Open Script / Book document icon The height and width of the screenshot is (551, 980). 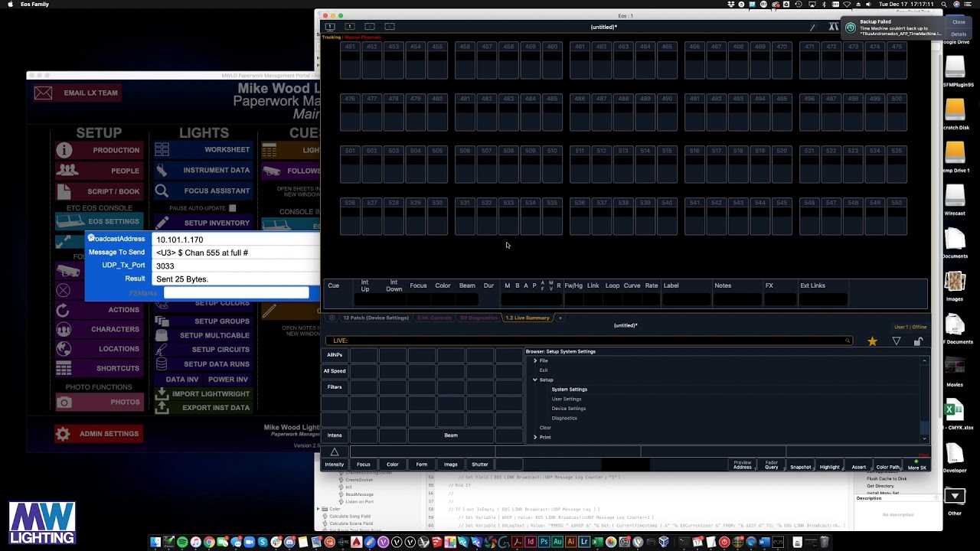pyautogui.click(x=64, y=191)
